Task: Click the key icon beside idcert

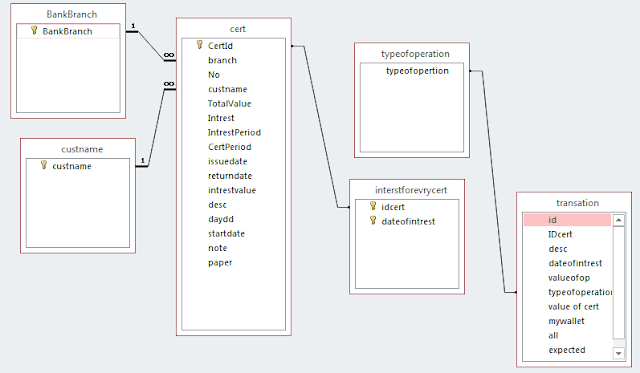Action: [x=373, y=206]
